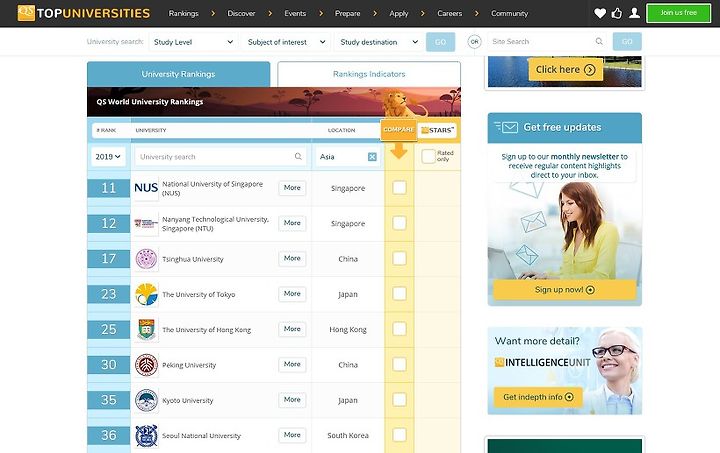Switch to Rankings Indicators tab
720x453 pixels.
coord(369,74)
